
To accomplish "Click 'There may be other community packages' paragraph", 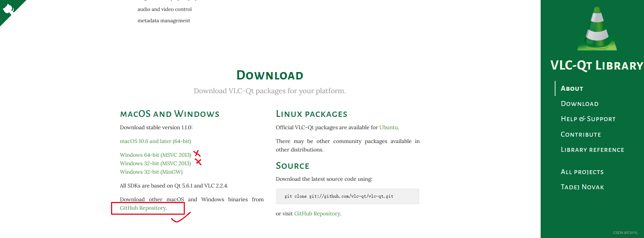I will 348,145.
